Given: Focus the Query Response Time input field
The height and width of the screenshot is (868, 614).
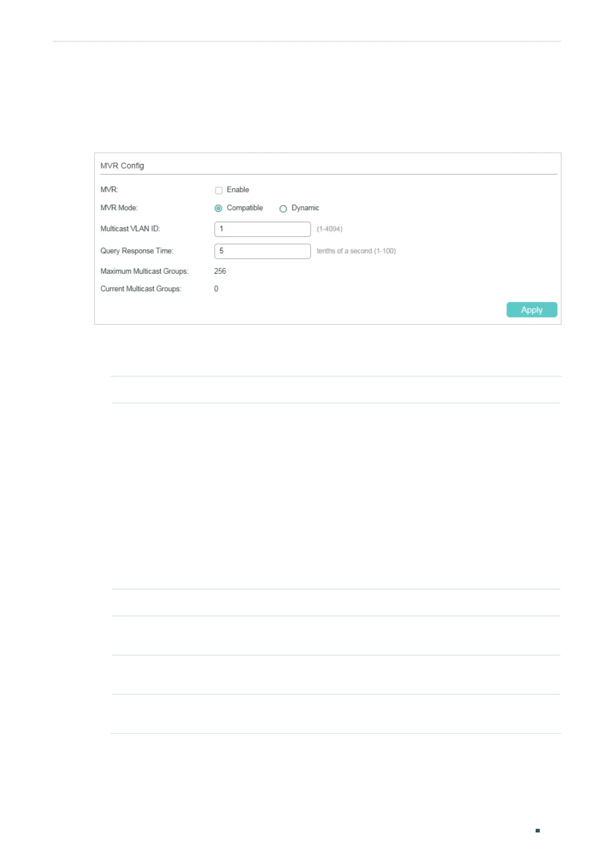Looking at the screenshot, I should [262, 251].
